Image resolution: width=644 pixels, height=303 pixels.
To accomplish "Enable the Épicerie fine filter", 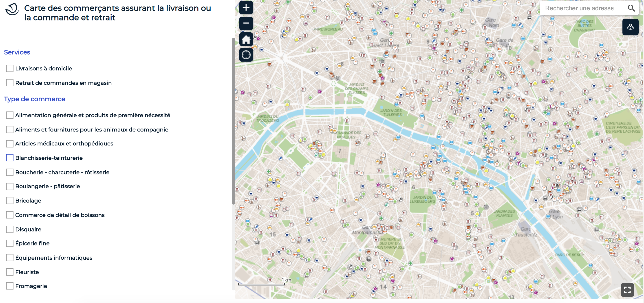I will click(10, 243).
